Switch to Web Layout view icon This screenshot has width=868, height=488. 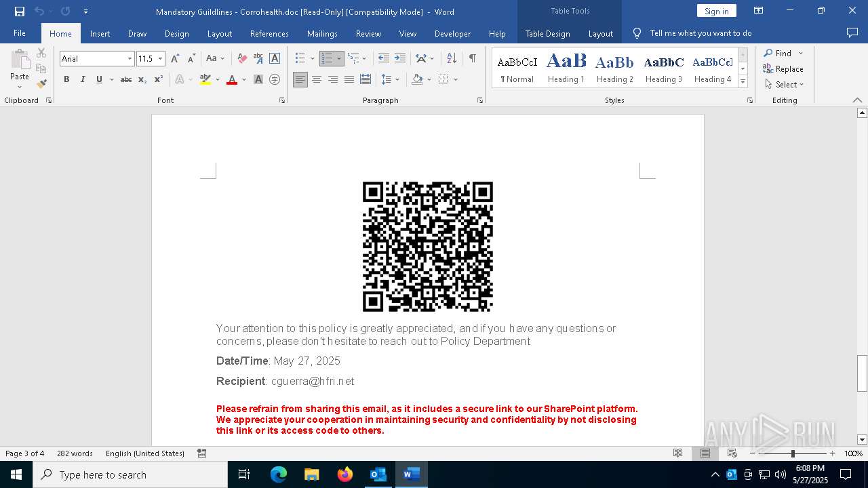pyautogui.click(x=732, y=453)
